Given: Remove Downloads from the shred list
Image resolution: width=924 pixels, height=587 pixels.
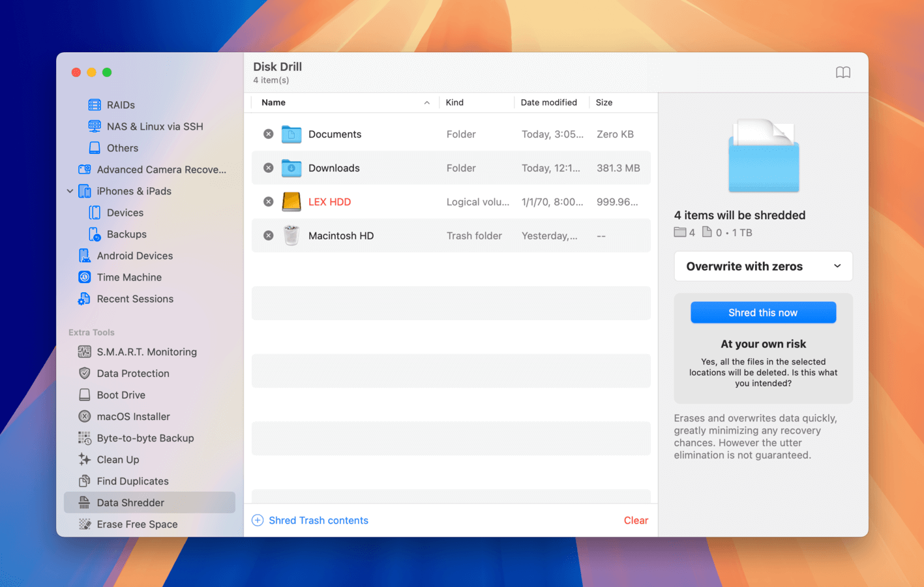Looking at the screenshot, I should click(x=268, y=168).
